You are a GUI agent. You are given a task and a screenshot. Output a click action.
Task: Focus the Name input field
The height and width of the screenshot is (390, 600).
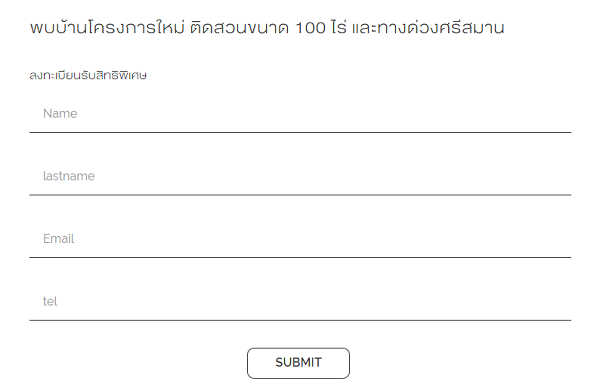tap(300, 114)
